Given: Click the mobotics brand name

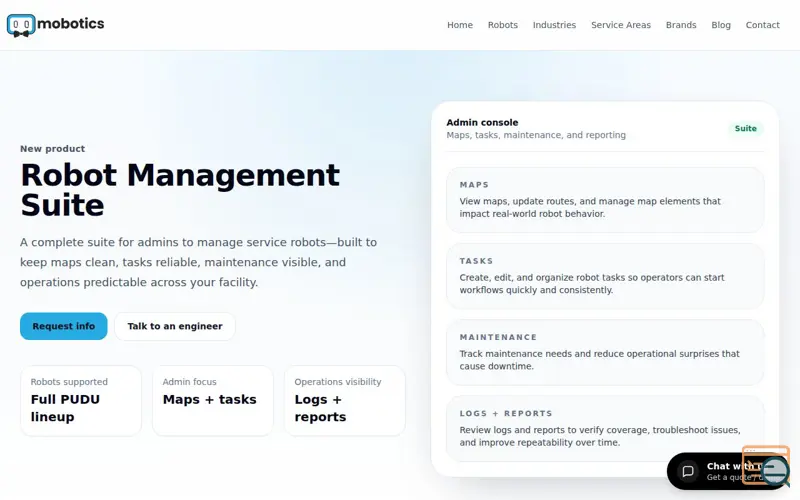Looking at the screenshot, I should point(70,23).
